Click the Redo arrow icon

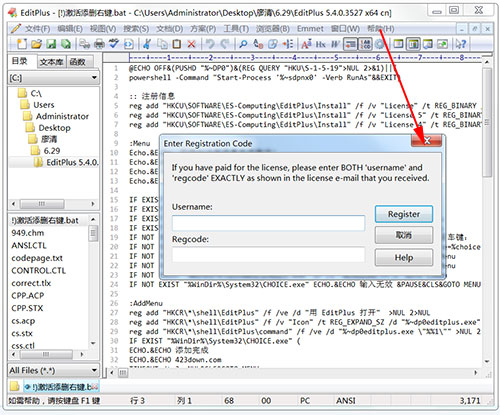225,44
